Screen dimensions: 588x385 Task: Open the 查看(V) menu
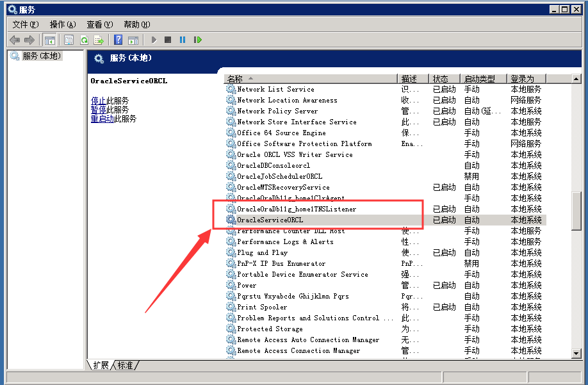point(100,24)
